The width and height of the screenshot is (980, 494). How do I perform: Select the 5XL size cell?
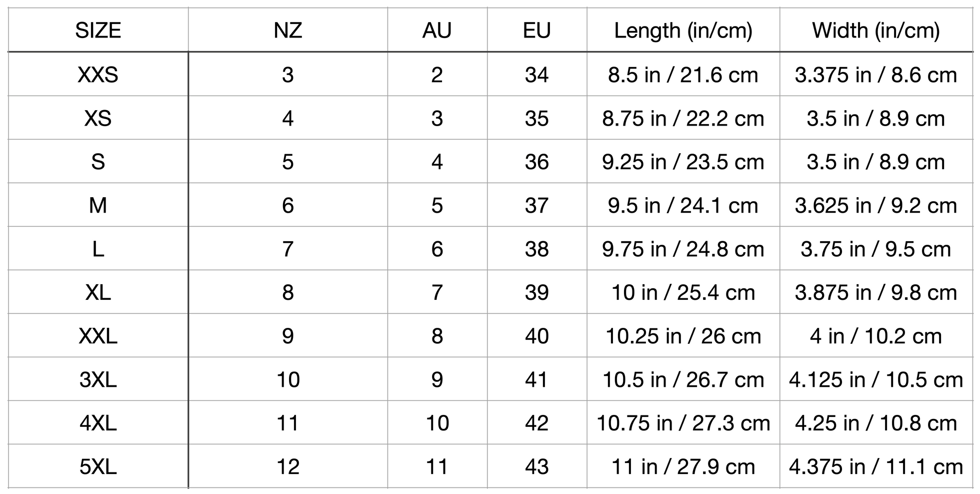(98, 466)
